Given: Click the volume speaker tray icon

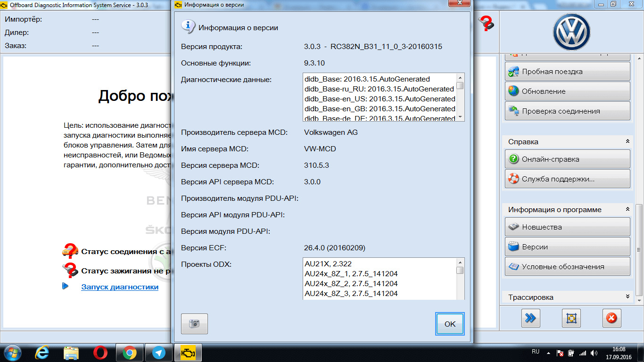Looking at the screenshot, I should (594, 353).
